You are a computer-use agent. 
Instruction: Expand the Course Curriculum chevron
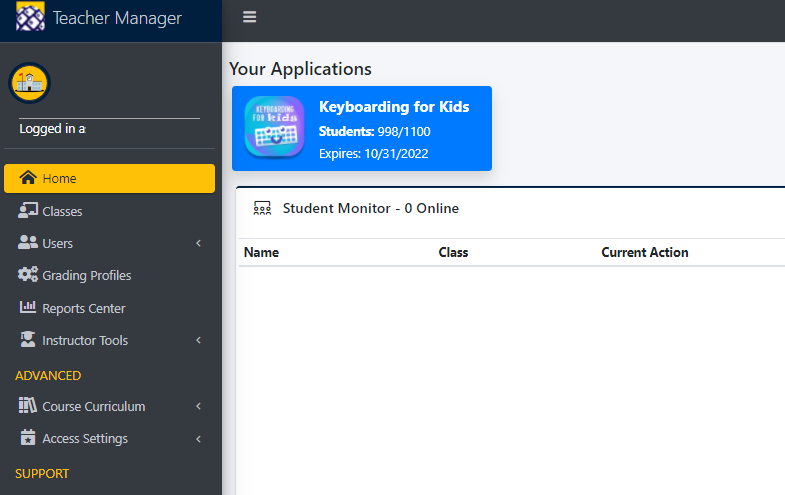[x=199, y=406]
